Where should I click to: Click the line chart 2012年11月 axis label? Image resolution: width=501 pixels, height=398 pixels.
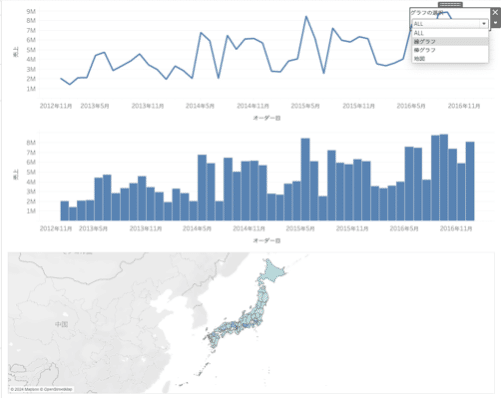56,106
